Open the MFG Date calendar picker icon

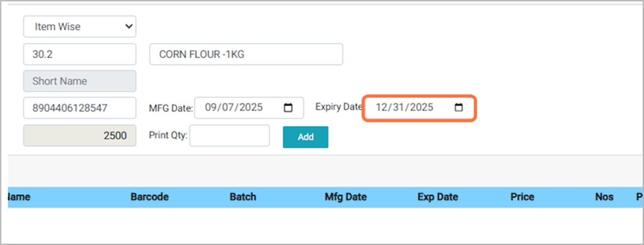coord(289,108)
